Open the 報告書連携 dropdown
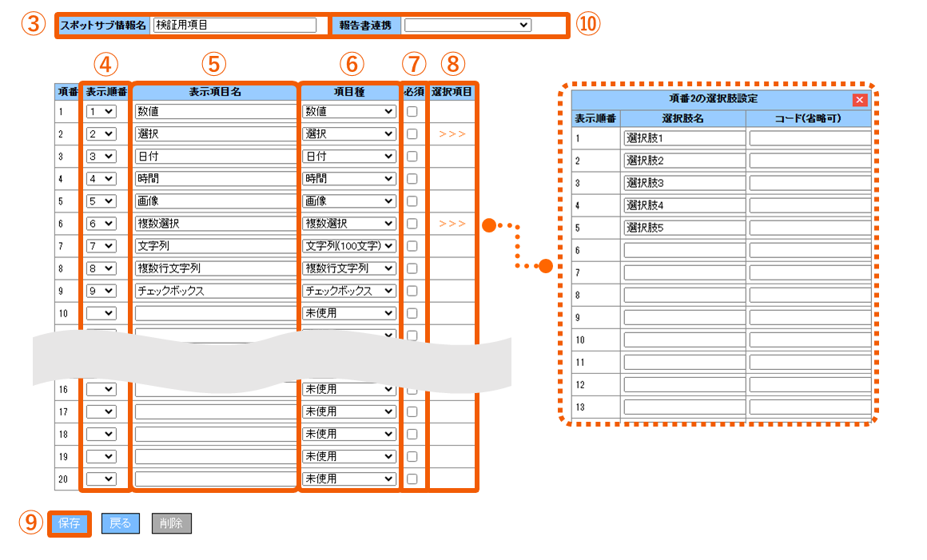 467,25
